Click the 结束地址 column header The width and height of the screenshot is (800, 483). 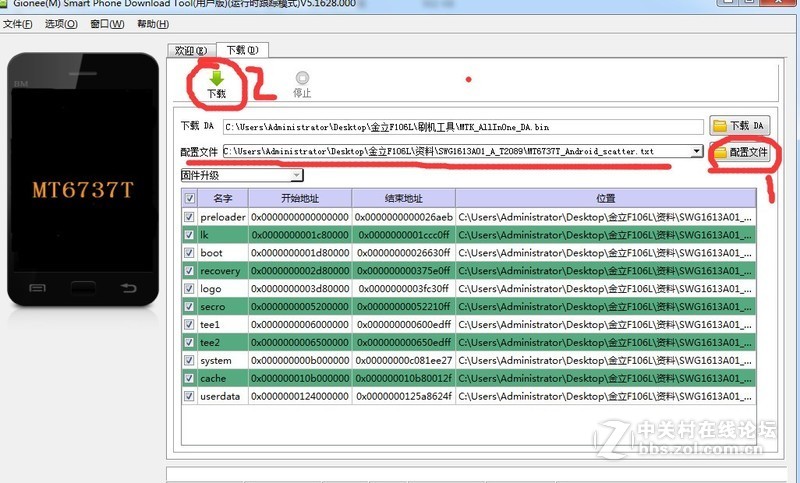(404, 198)
